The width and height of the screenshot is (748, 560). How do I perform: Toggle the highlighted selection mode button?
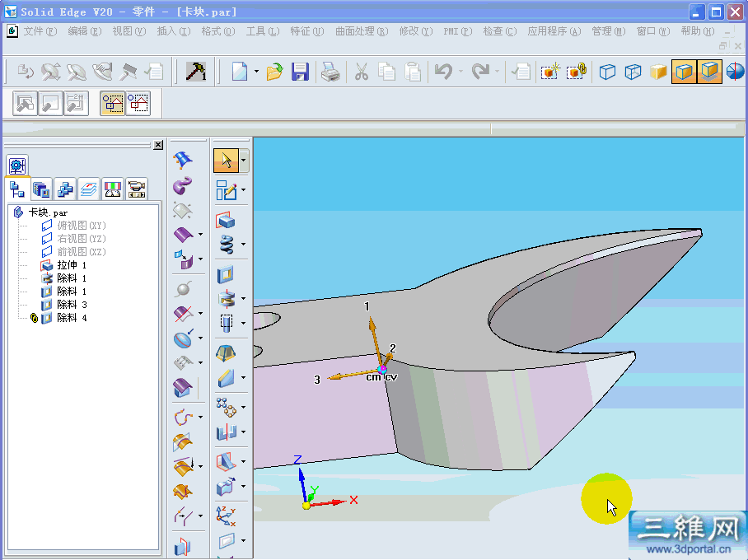point(113,103)
